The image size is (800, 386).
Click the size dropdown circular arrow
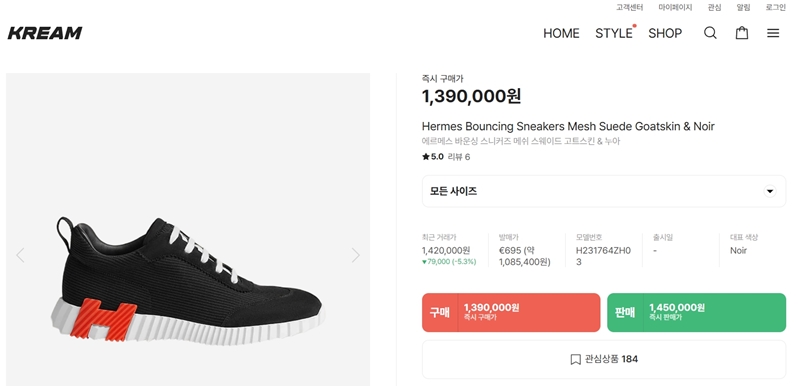pos(769,191)
